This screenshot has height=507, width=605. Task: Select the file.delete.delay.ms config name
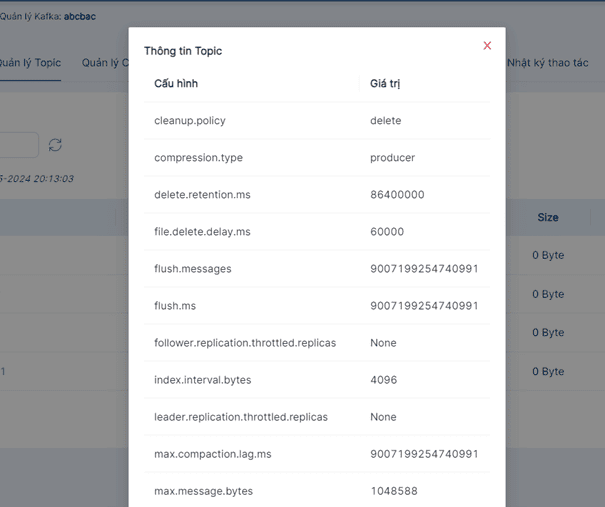(202, 232)
